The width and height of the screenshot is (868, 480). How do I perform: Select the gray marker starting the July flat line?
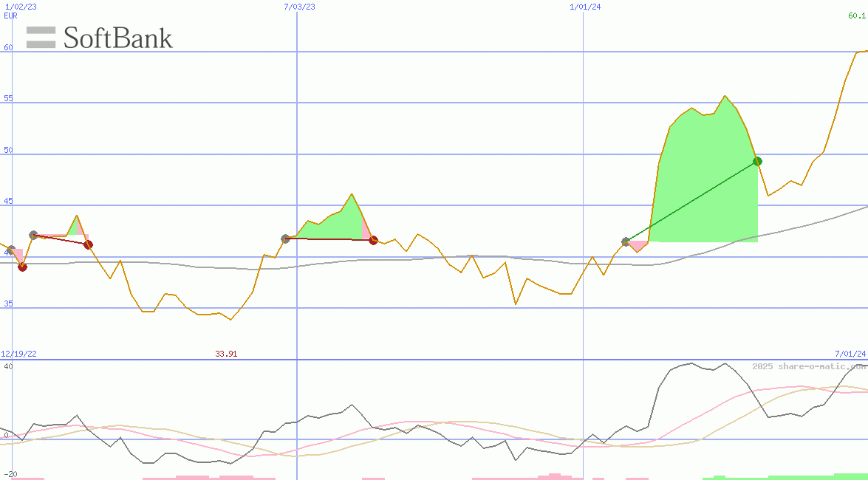point(284,239)
